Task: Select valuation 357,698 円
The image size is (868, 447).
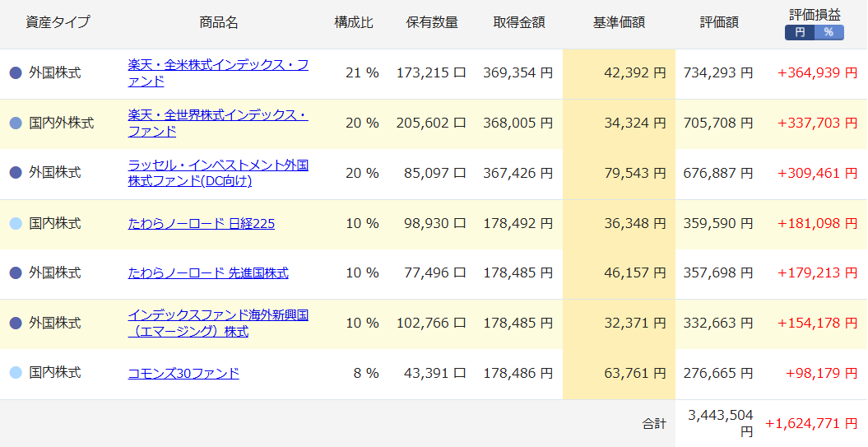Action: [x=718, y=273]
